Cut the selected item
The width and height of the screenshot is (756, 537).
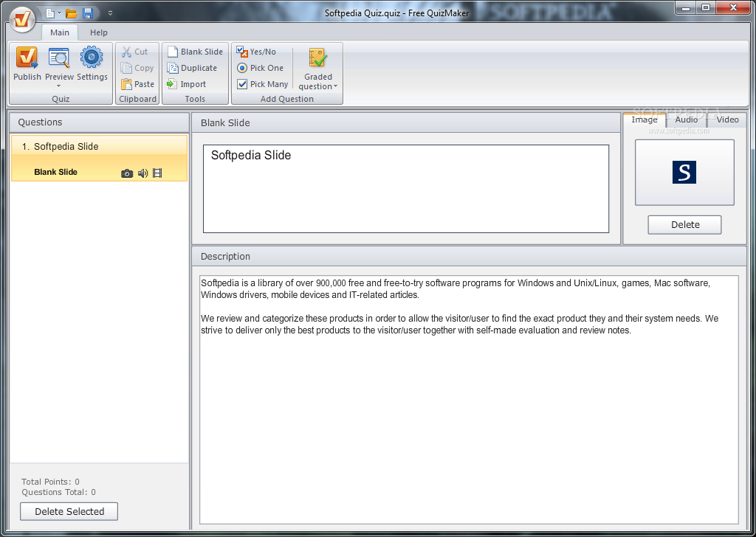point(135,52)
